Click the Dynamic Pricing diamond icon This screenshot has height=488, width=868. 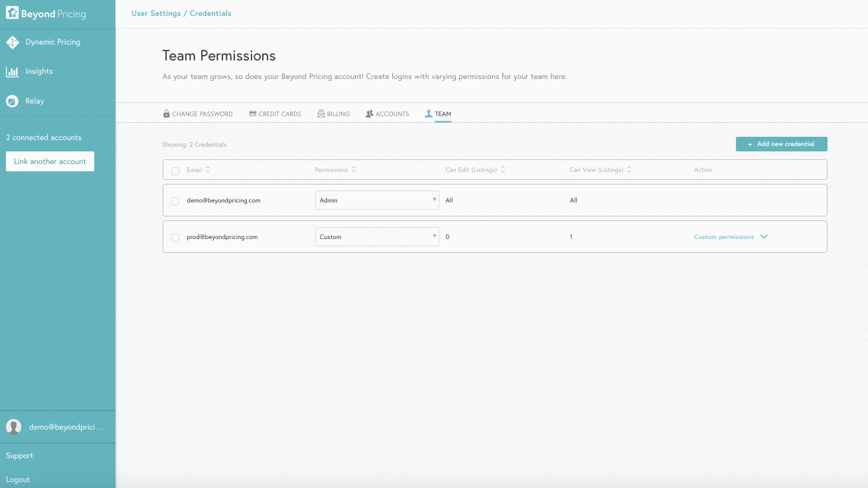click(12, 42)
